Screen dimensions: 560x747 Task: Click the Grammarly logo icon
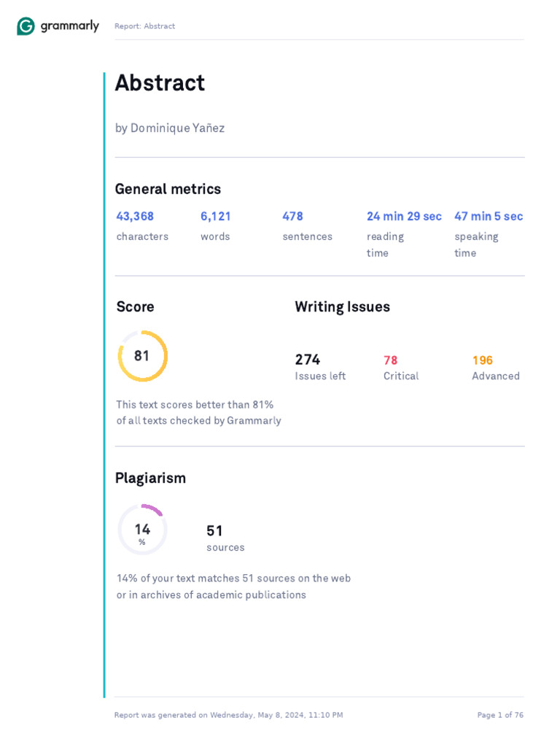[26, 26]
